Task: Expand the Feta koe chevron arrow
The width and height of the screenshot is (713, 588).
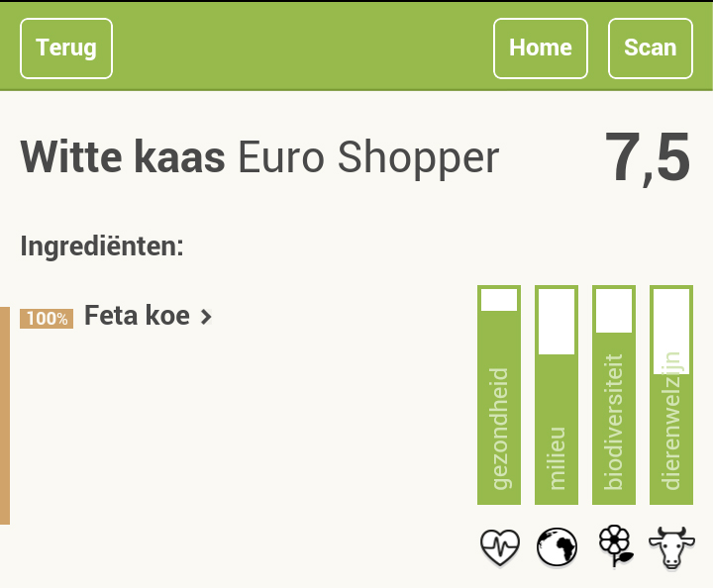Action: (206, 317)
